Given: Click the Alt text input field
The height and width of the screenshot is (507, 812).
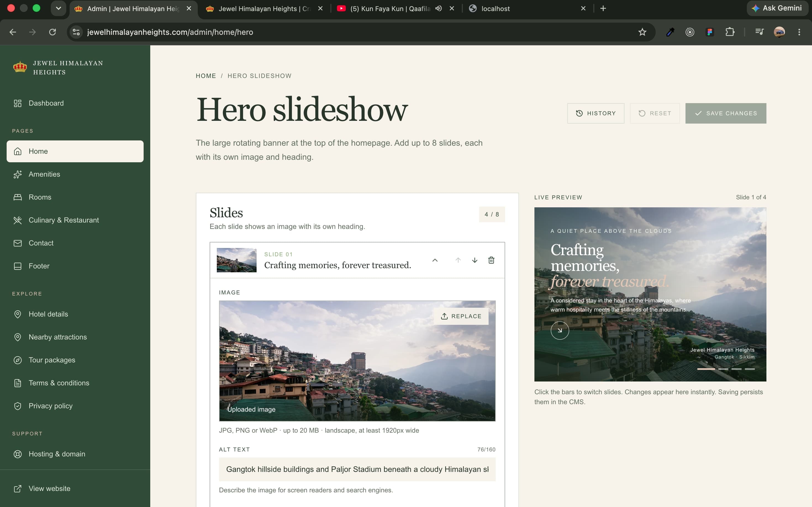Looking at the screenshot, I should click(357, 469).
